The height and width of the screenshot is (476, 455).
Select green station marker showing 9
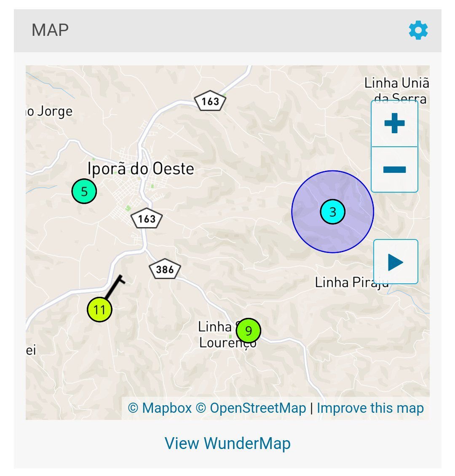249,331
